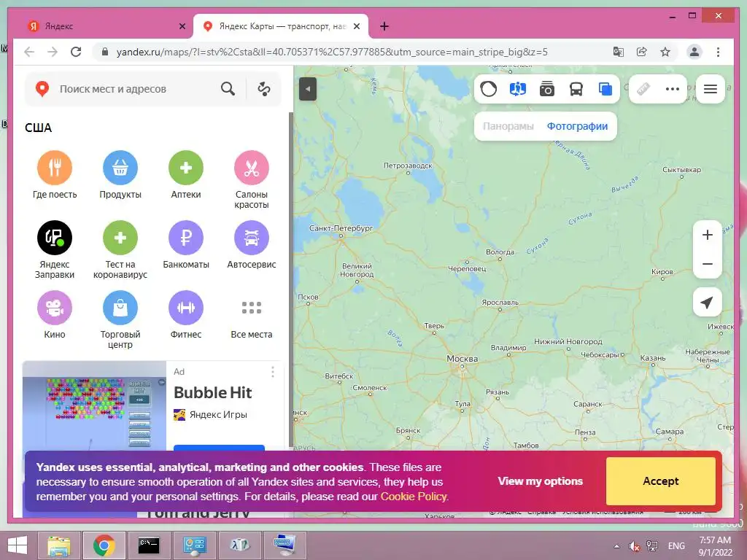Viewport: 747px width, 560px height.
Task: Reload the current page
Action: coord(76,52)
